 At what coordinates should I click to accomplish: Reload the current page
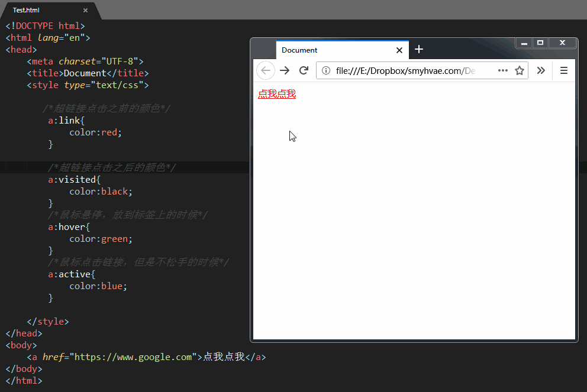[304, 70]
